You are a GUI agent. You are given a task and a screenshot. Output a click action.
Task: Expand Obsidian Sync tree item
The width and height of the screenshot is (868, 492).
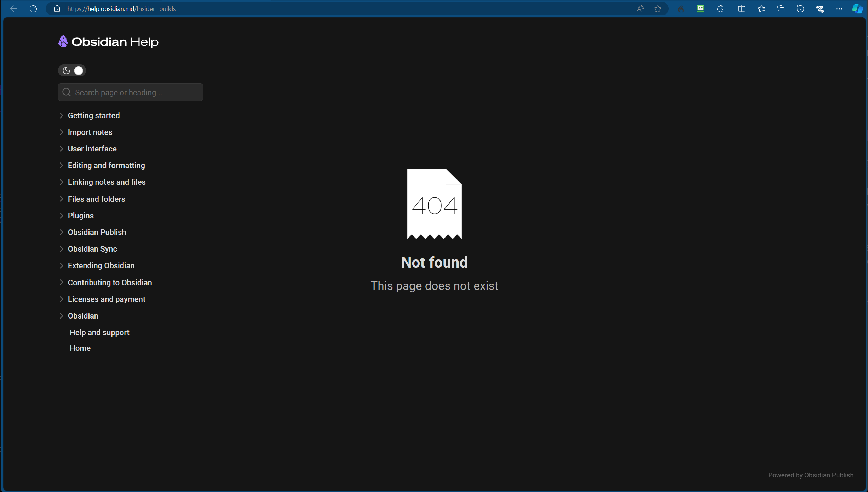coord(61,249)
